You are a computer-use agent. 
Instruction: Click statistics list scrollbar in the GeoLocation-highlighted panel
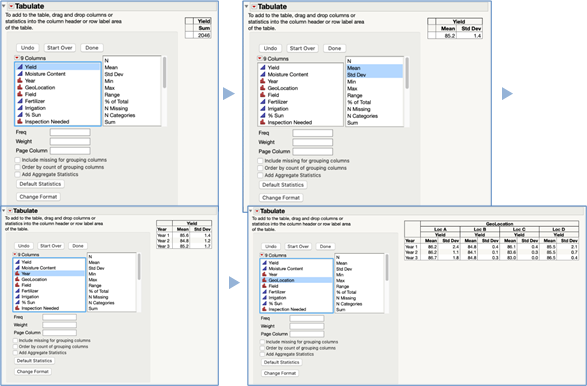pyautogui.click(x=387, y=268)
